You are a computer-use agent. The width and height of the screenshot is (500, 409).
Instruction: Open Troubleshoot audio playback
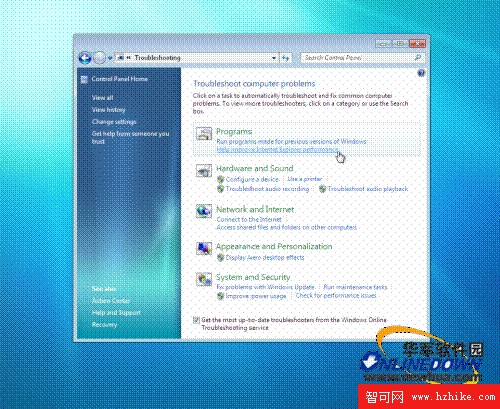point(368,189)
